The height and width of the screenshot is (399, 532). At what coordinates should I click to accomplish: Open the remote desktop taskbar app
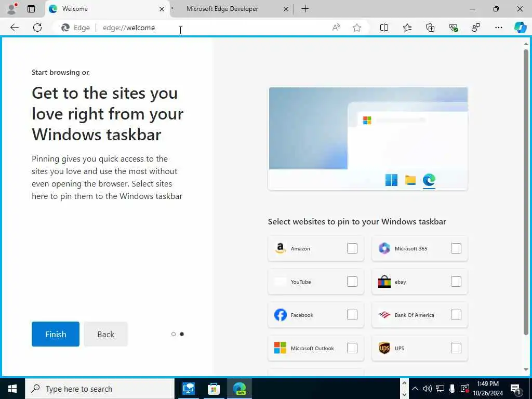(189, 389)
